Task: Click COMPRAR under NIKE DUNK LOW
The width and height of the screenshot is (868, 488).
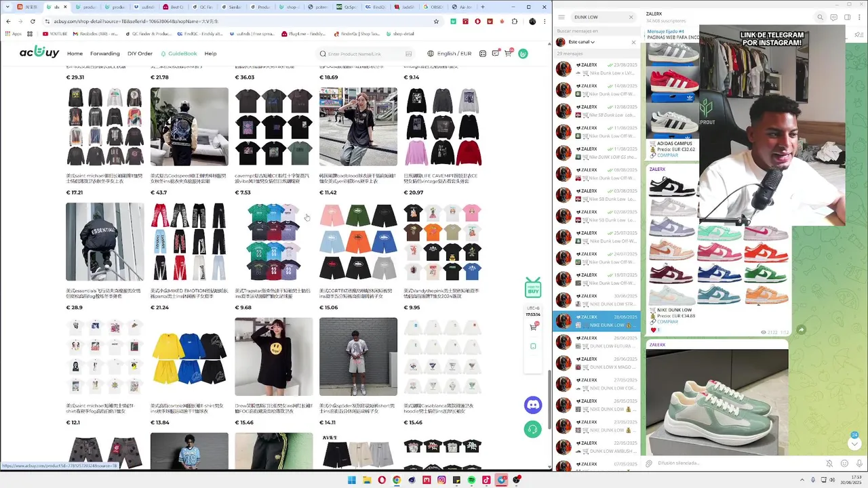Action: click(667, 321)
